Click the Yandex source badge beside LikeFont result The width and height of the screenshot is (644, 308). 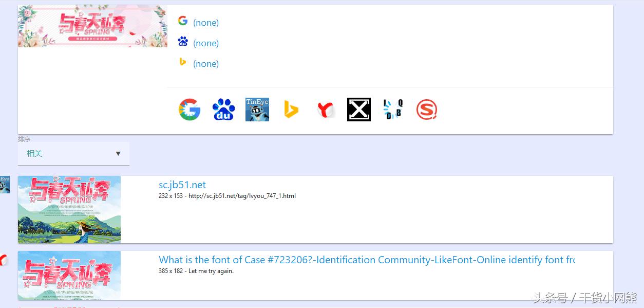4,260
